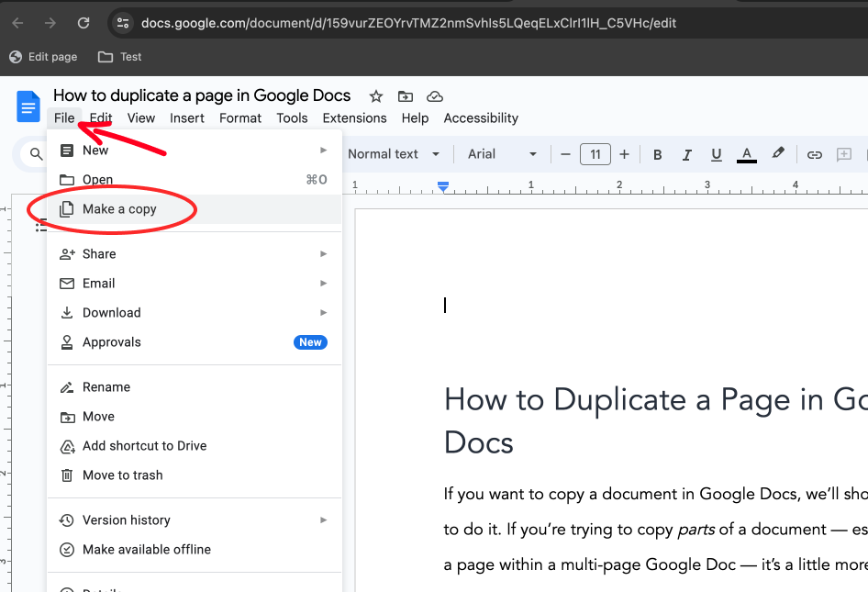This screenshot has width=868, height=592.
Task: Open the Extensions menu
Action: point(355,118)
